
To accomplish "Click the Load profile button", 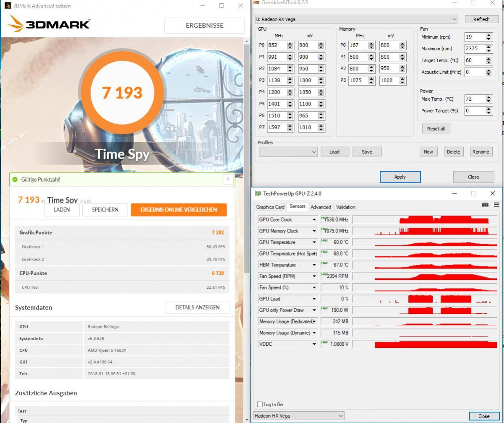I will pos(334,151).
